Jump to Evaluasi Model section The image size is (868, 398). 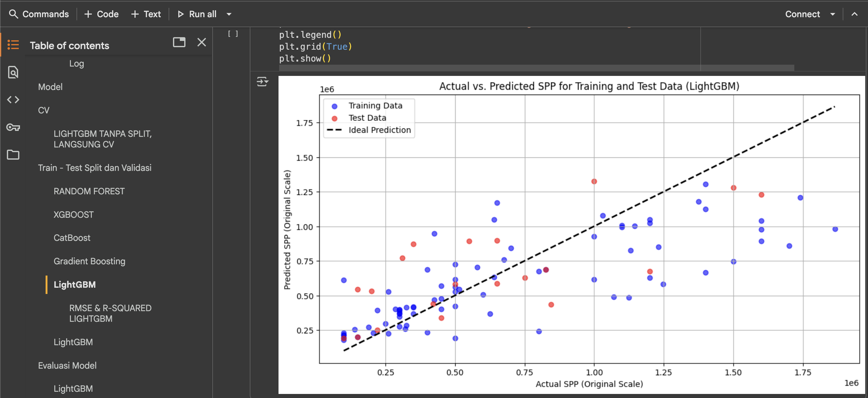(67, 365)
